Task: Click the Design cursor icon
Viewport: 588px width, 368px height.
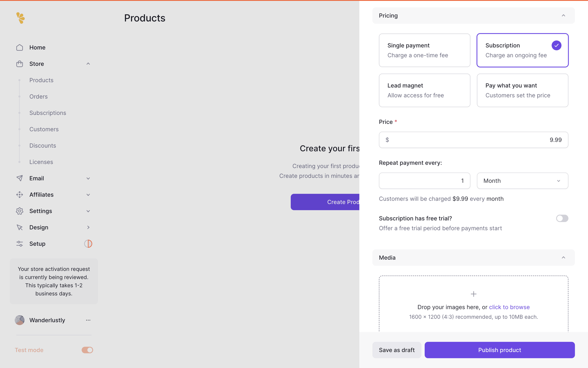Action: coord(20,227)
